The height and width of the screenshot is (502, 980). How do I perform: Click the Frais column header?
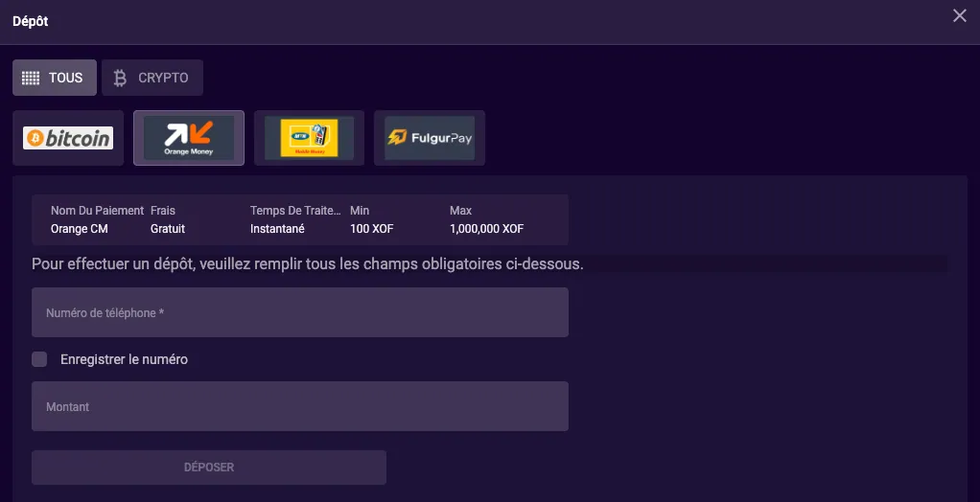pyautogui.click(x=163, y=211)
